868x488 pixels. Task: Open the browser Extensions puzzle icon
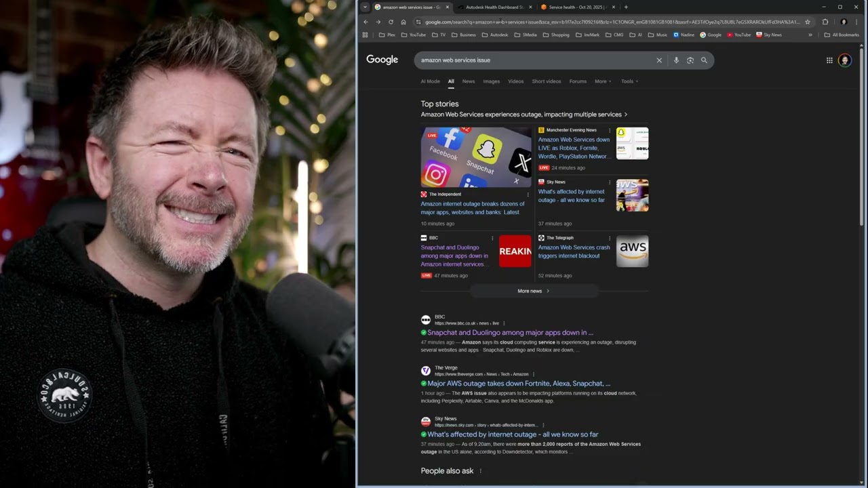[x=825, y=22]
